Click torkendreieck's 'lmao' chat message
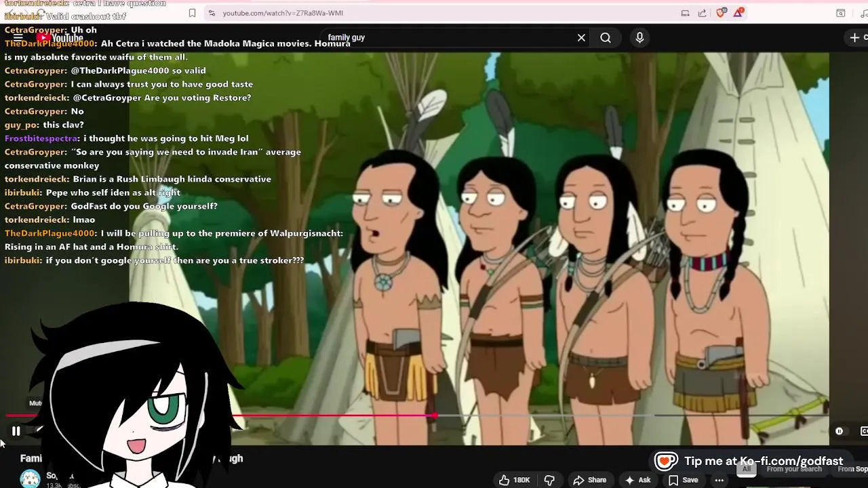 (84, 220)
